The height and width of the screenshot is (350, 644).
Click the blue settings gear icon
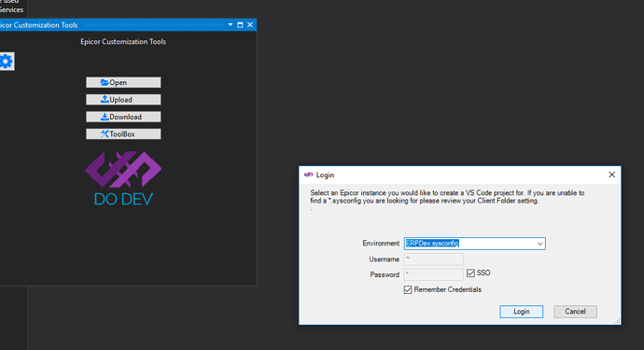(7, 62)
